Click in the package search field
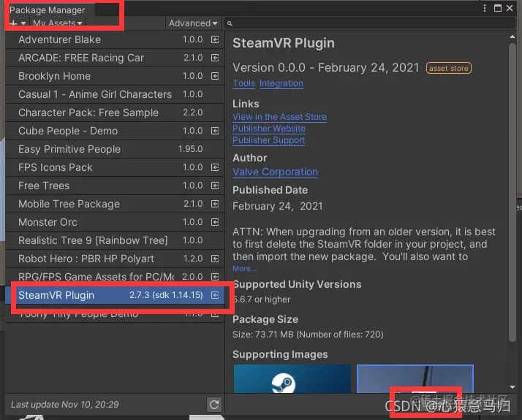 pyautogui.click(x=370, y=23)
